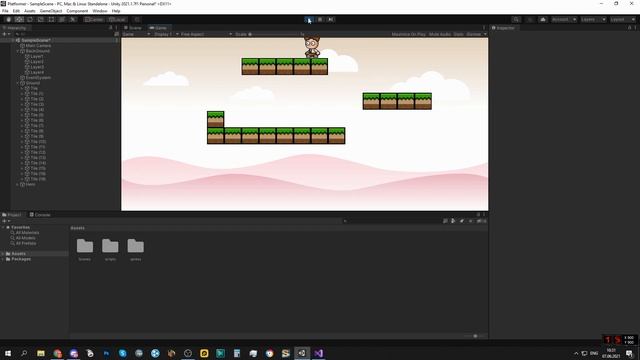Image resolution: width=640 pixels, height=360 pixels.
Task: Select the Scale tool in the toolbar
Action: click(x=40, y=20)
